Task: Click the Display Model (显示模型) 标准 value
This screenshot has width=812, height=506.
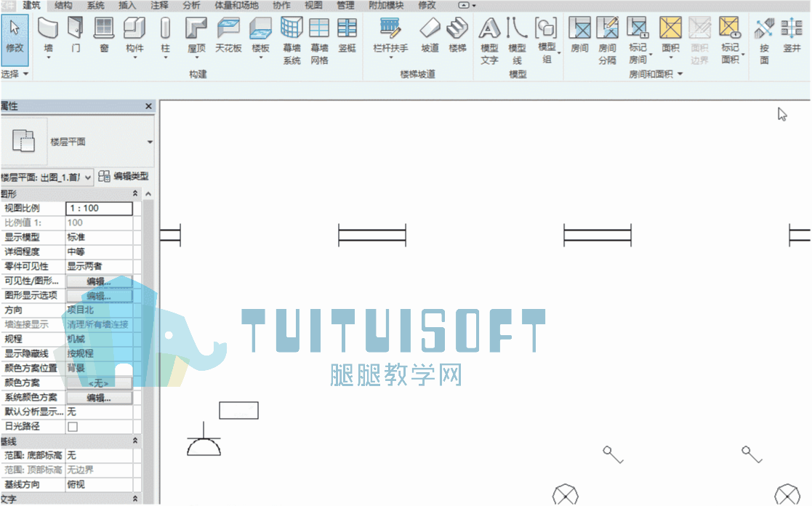Action: point(100,237)
